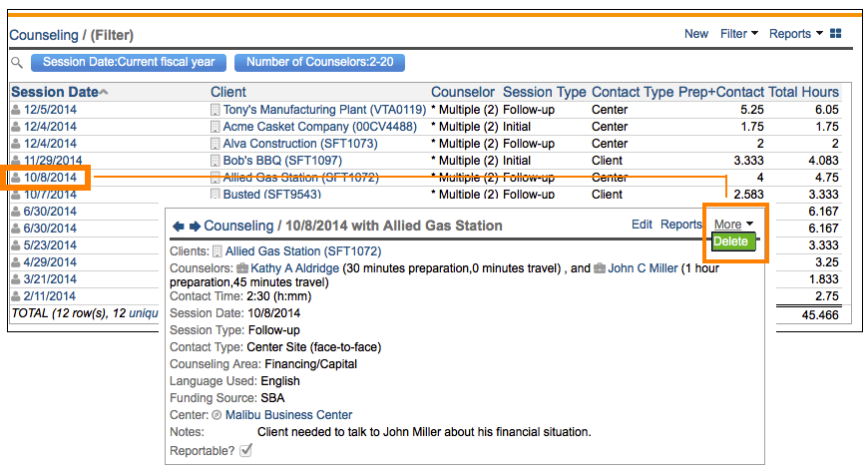Image resolution: width=868 pixels, height=474 pixels.
Task: Click the New link in top toolbar
Action: [x=696, y=34]
